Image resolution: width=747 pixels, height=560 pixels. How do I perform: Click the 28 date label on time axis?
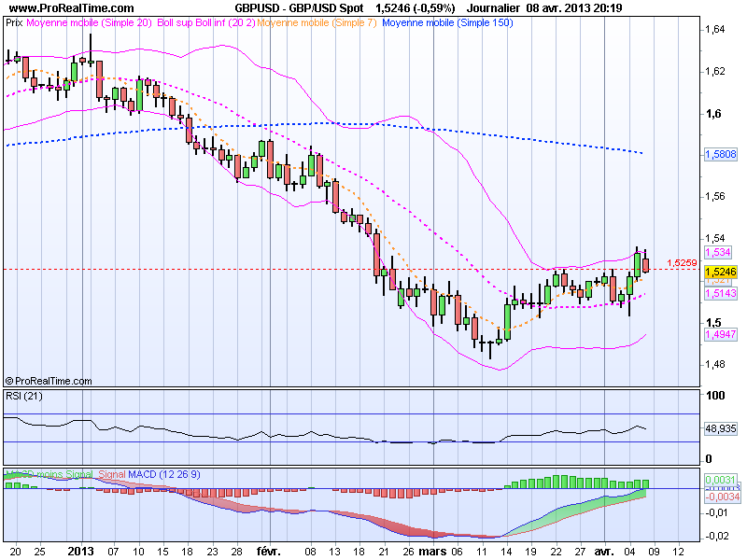click(x=237, y=552)
